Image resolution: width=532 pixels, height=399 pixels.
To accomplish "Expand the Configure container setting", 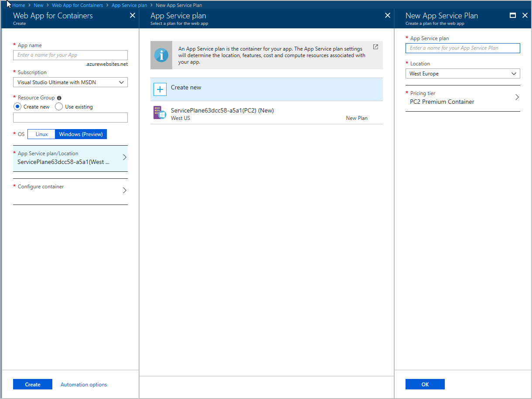I will (x=70, y=191).
